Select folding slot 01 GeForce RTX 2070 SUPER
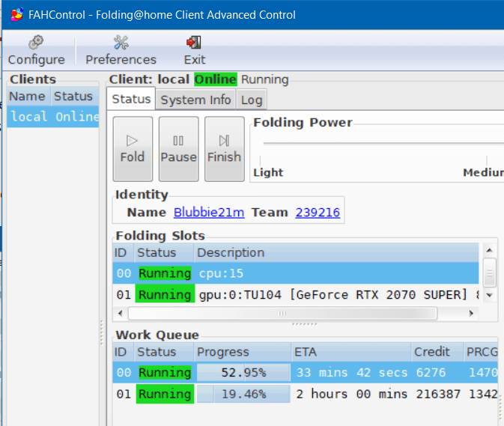The image size is (504, 426). point(295,294)
